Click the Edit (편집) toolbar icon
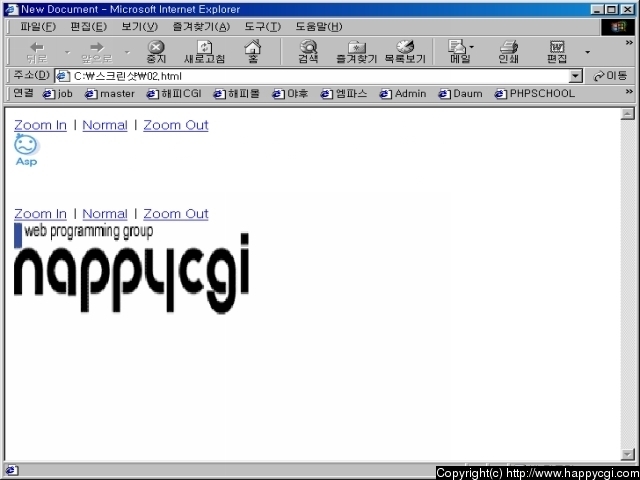This screenshot has width=640, height=480. pyautogui.click(x=557, y=52)
